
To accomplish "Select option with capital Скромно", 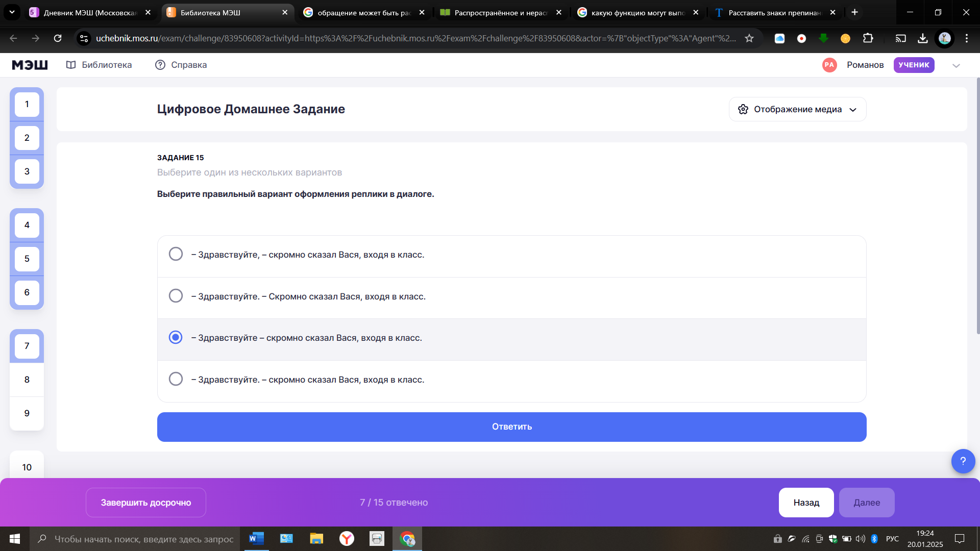I will click(176, 296).
